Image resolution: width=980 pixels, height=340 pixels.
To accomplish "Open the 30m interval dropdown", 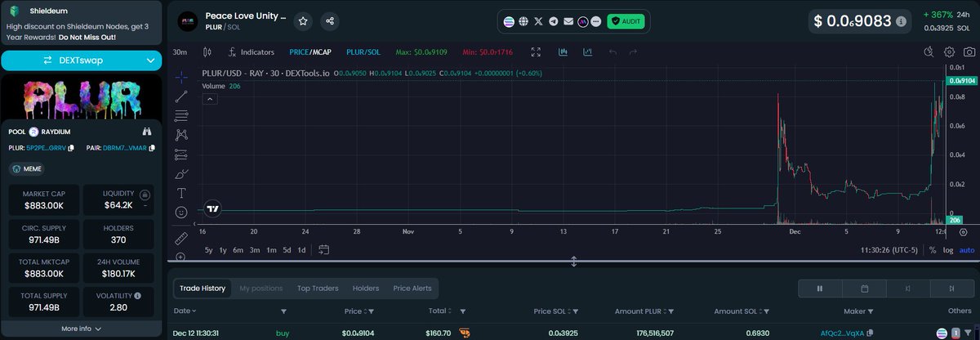I will pos(180,52).
